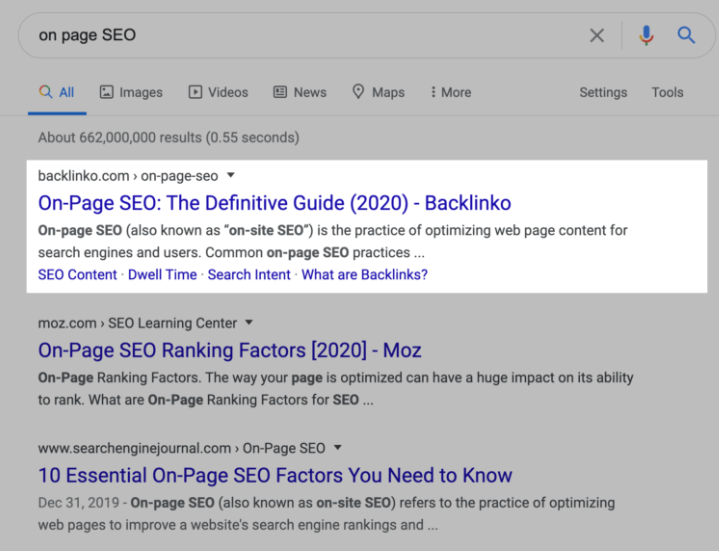The image size is (719, 551).
Task: Clear the search box with the X icon
Action: pyautogui.click(x=597, y=35)
